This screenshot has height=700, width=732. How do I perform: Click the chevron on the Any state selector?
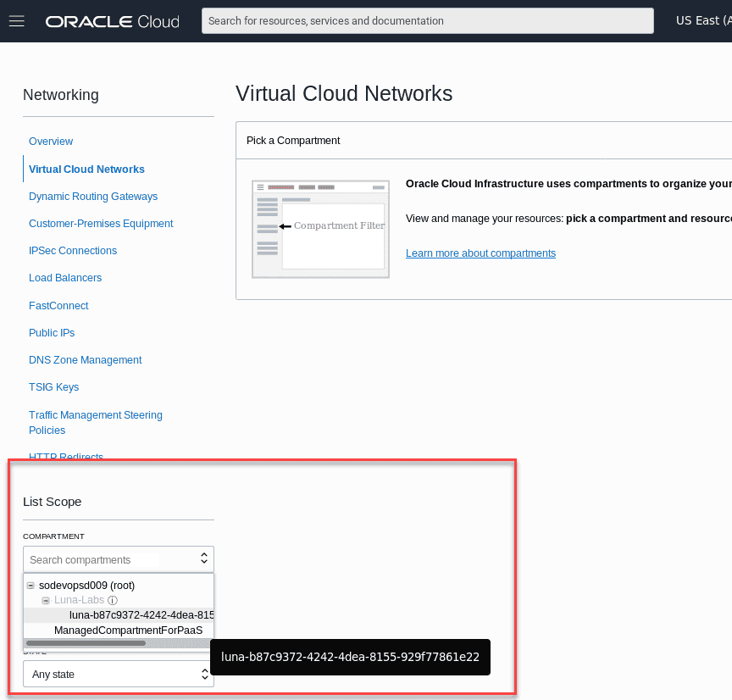point(203,674)
